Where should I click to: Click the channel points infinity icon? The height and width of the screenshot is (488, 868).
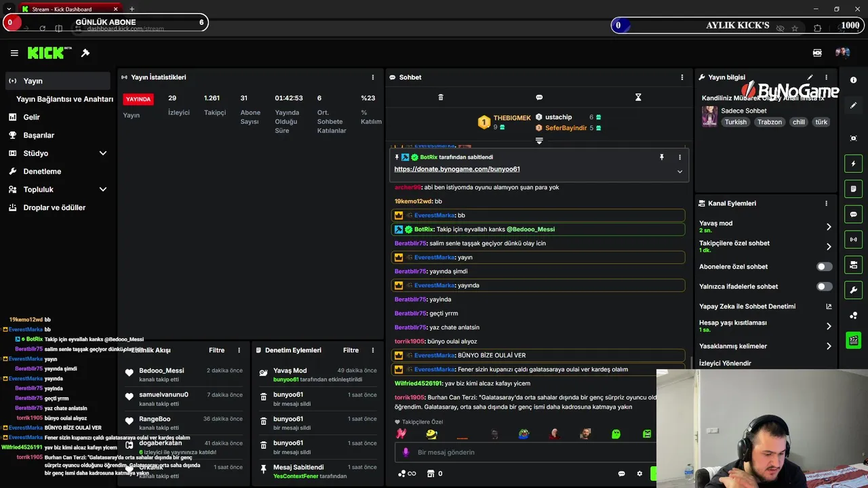pyautogui.click(x=407, y=474)
